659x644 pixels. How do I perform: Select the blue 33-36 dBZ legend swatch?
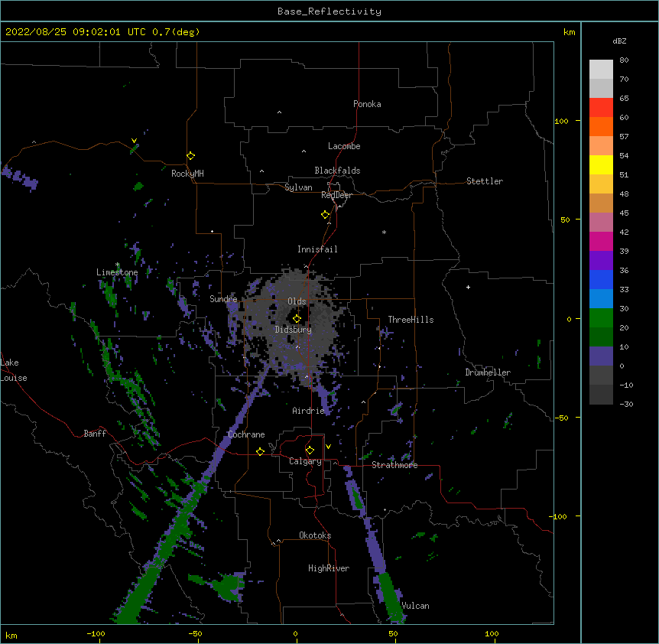pyautogui.click(x=601, y=279)
